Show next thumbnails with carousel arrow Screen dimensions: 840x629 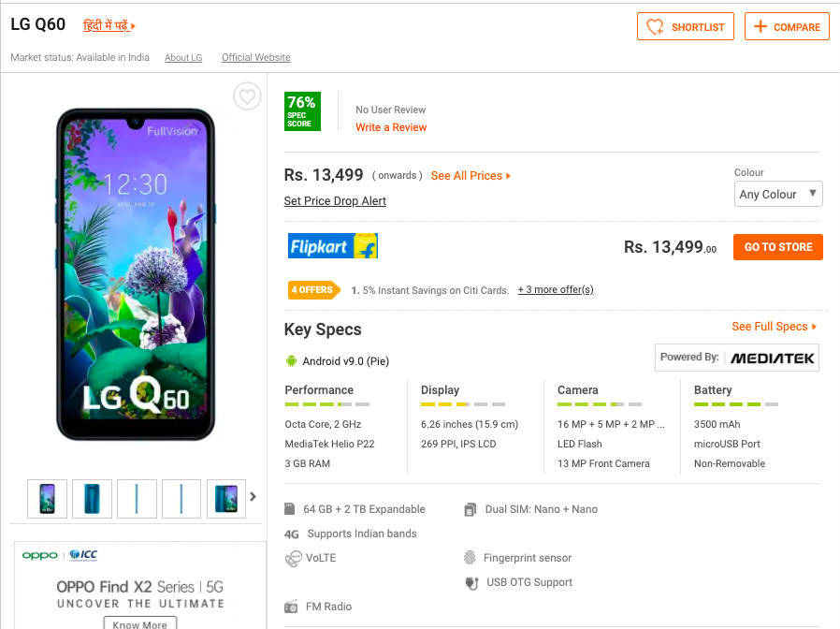click(253, 497)
